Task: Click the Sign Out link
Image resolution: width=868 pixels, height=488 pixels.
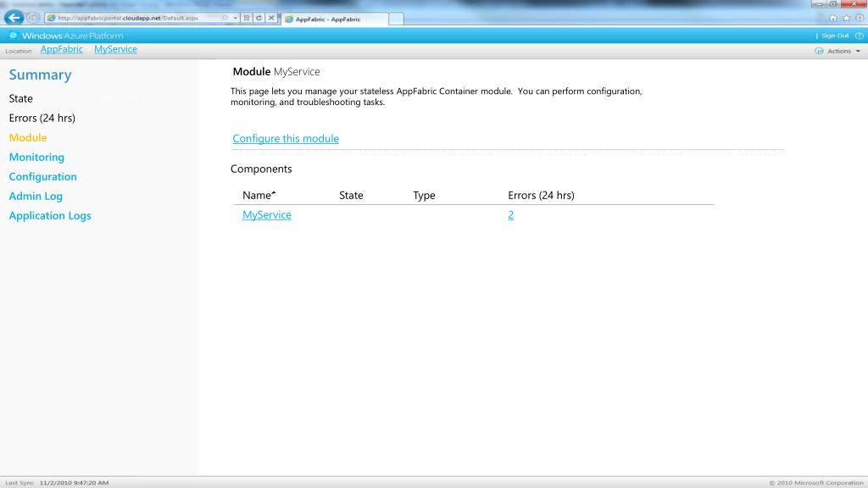Action: (835, 36)
